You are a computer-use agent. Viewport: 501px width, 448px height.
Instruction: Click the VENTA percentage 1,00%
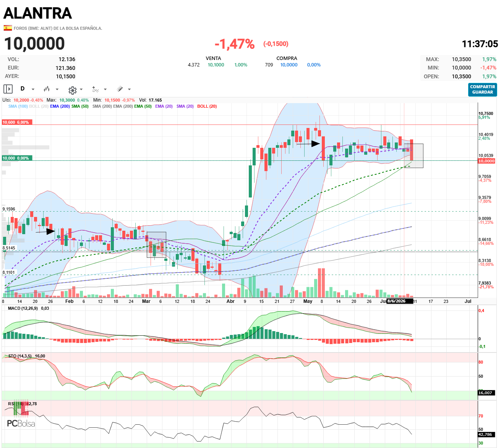tap(241, 65)
